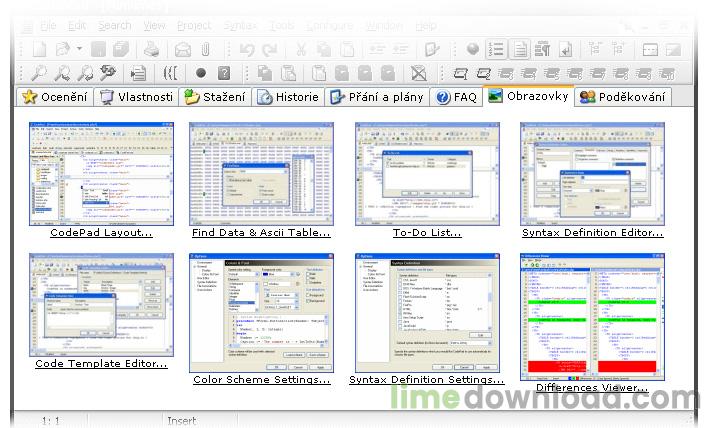Open the File menu
This screenshot has width=708, height=428.
[x=49, y=25]
